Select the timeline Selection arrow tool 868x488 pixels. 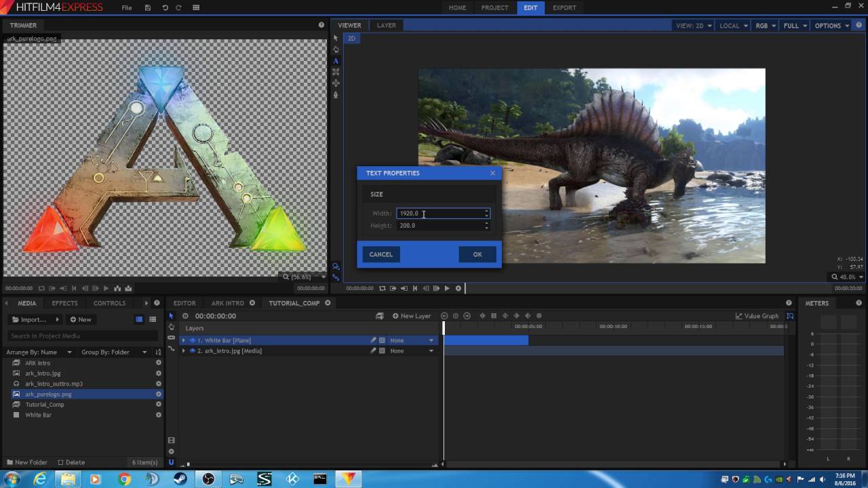click(171, 316)
